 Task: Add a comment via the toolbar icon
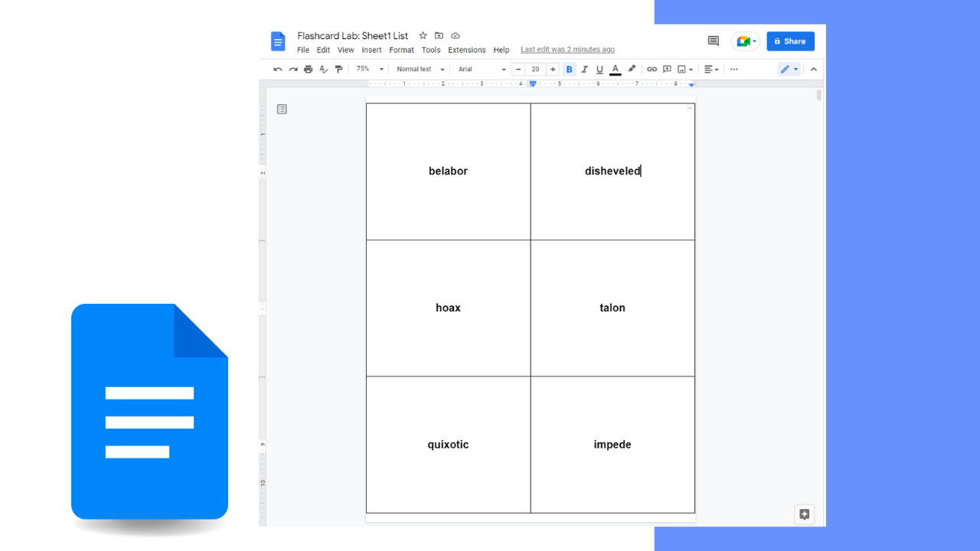click(x=667, y=69)
